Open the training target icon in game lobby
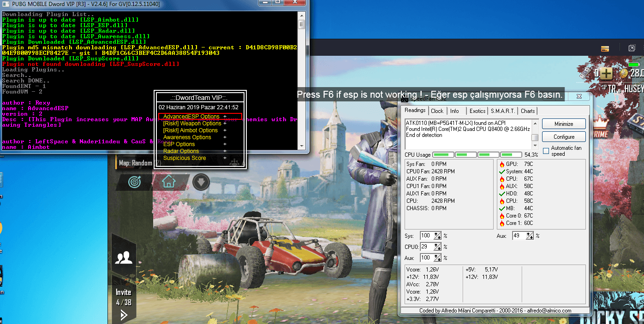The height and width of the screenshot is (324, 644). coord(135,182)
